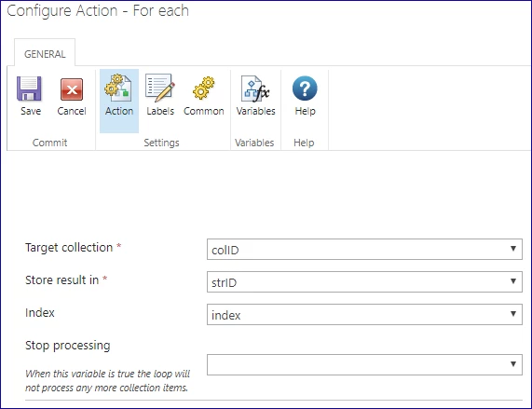Switch to the GENERAL ribbon tab

point(45,54)
